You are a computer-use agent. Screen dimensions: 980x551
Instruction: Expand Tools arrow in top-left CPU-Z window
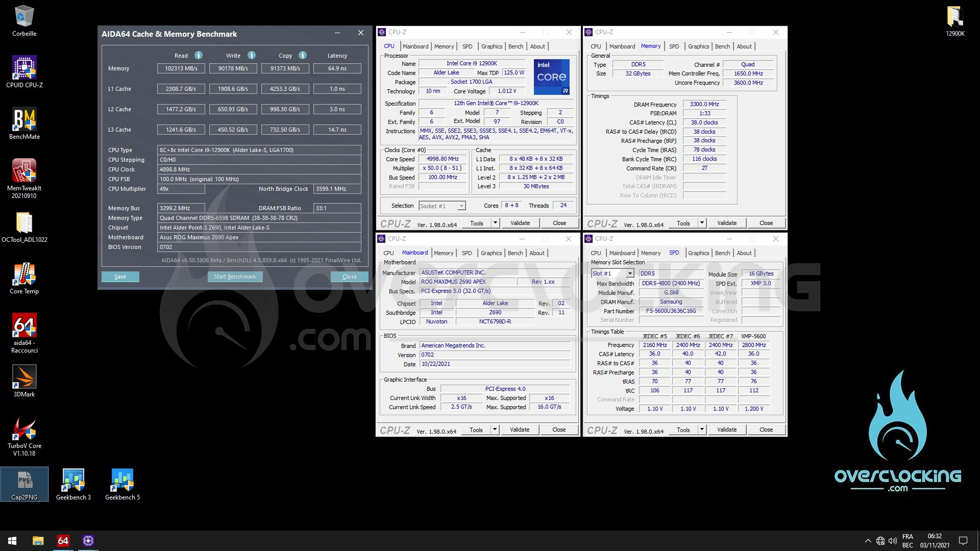pyautogui.click(x=495, y=223)
